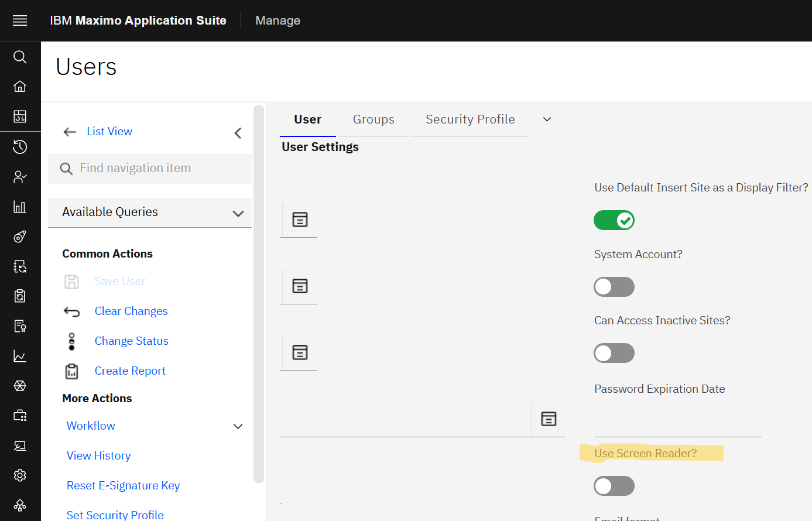Disable Use Default Insert Site display filter
Viewport: 812px width, 521px height.
pos(614,220)
